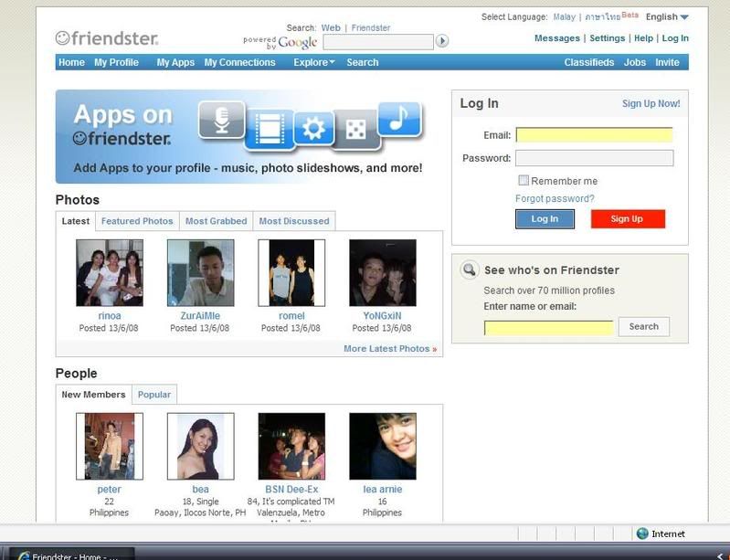The image size is (730, 560).
Task: Click the Friendster smiley logo
Action: [x=107, y=38]
